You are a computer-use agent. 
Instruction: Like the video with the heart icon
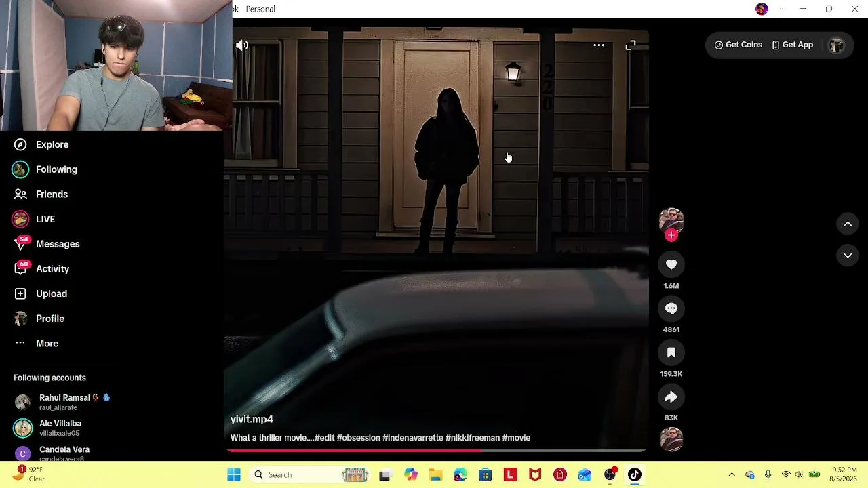pos(671,264)
